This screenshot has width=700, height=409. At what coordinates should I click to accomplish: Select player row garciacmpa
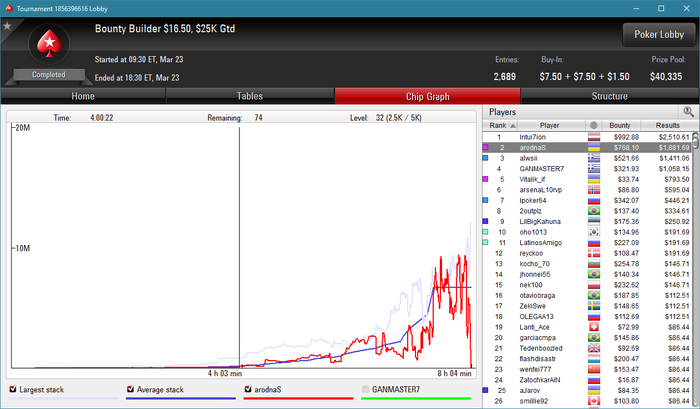(587, 338)
